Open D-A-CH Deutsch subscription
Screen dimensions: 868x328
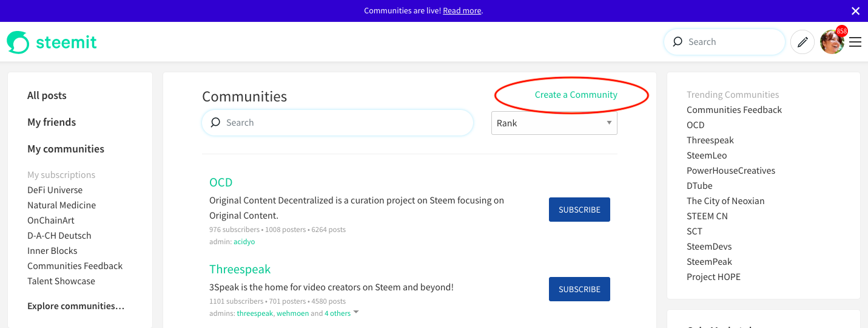click(x=59, y=236)
